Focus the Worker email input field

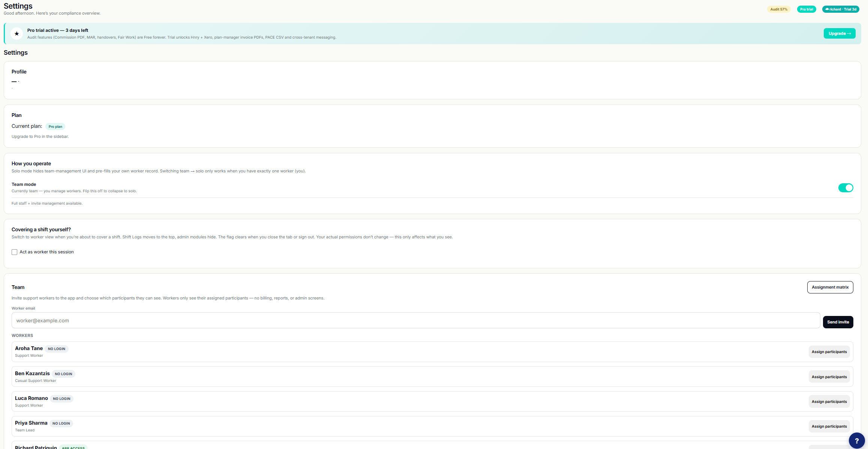(x=415, y=320)
